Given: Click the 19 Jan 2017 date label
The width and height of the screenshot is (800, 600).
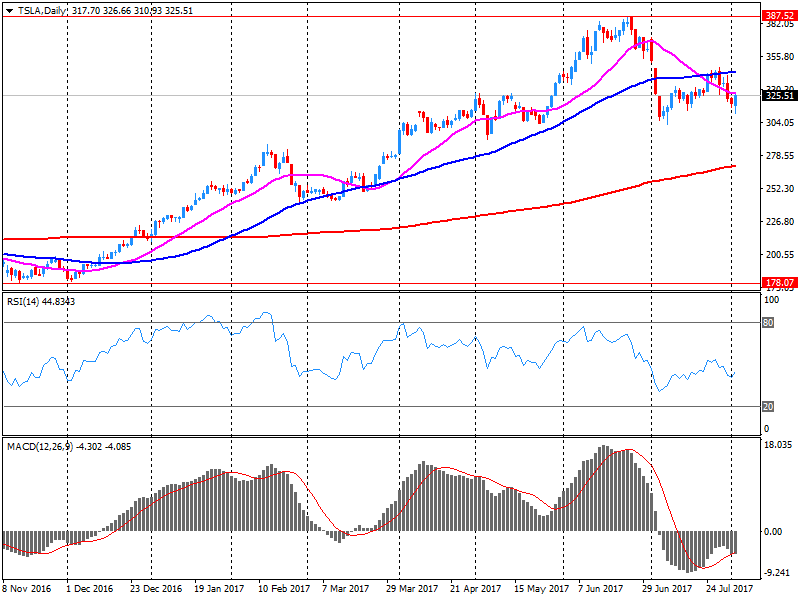Looking at the screenshot, I should tap(219, 589).
